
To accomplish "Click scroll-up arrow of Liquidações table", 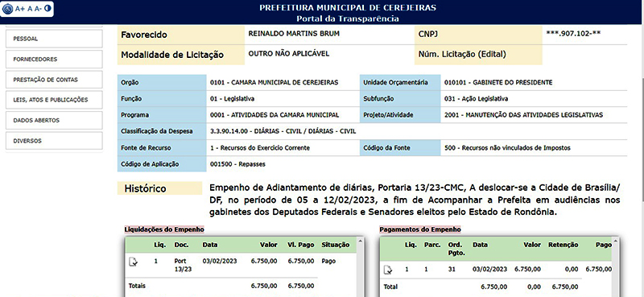I will tap(360, 241).
